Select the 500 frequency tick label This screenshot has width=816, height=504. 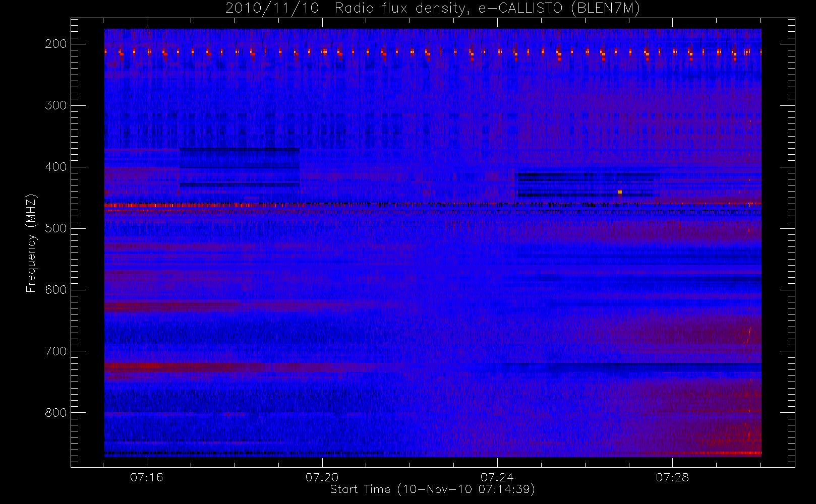click(55, 228)
